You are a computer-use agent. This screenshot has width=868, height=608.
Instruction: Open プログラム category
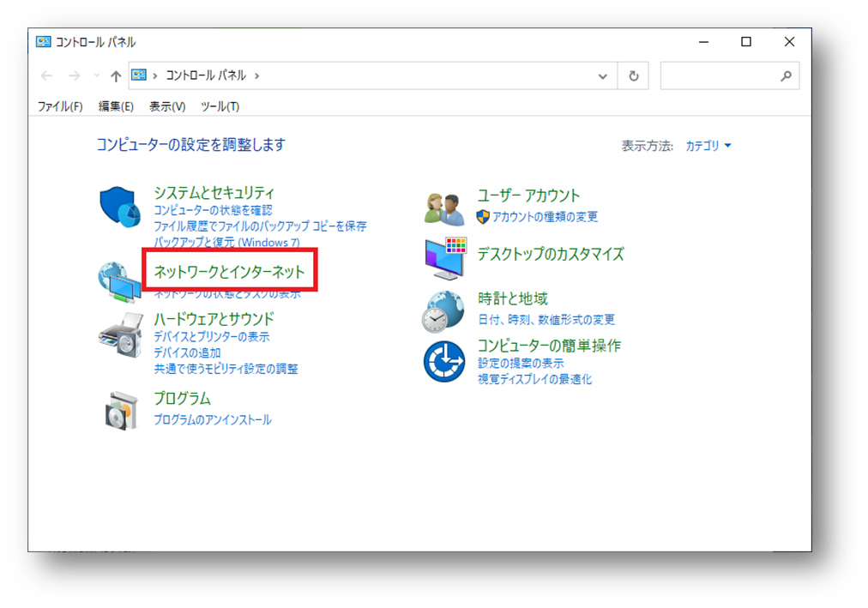coord(182,398)
